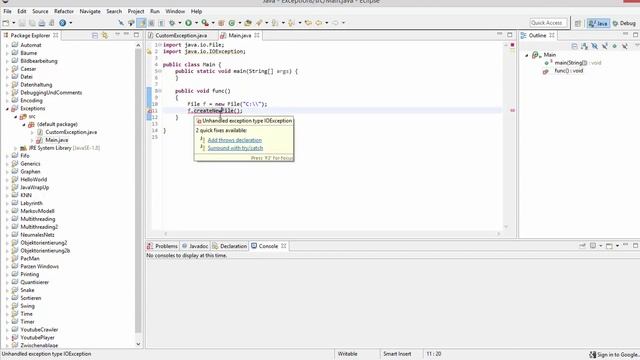640x360 pixels.
Task: Open the Refactor menu
Action: [64, 11]
